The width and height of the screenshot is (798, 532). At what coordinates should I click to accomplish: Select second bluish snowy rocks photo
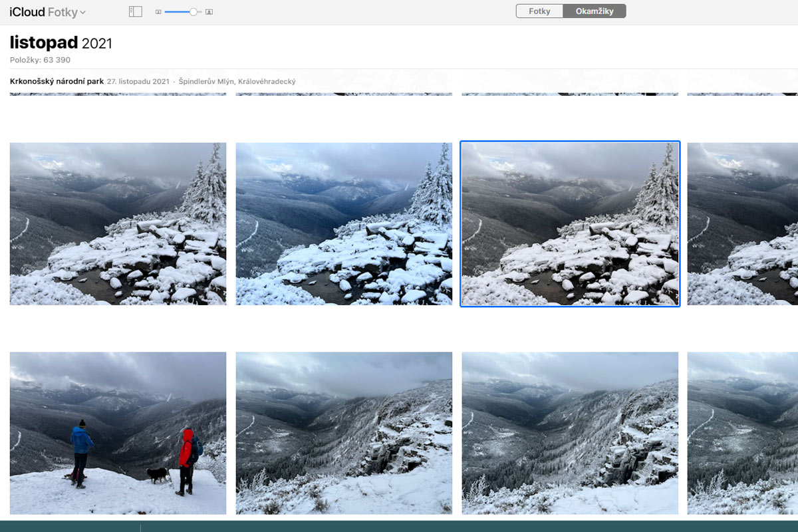click(x=344, y=223)
